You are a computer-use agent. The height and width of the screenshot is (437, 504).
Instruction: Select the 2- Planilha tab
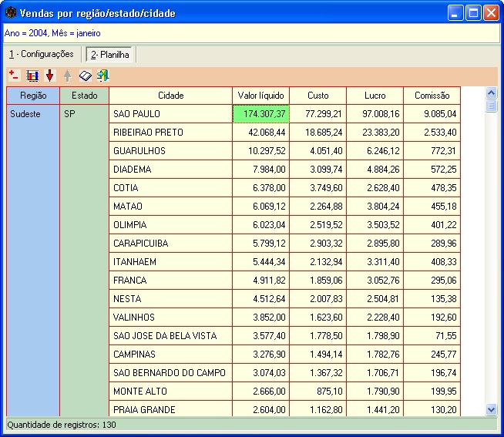(110, 55)
